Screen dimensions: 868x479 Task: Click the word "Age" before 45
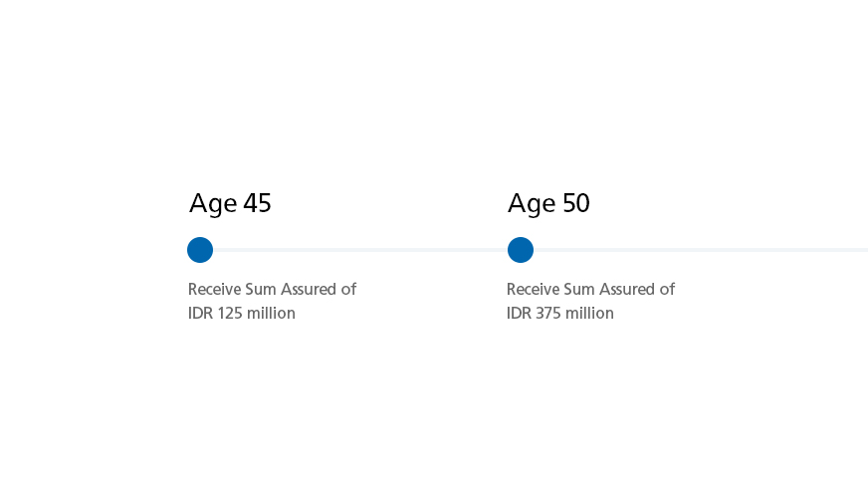tap(213, 204)
